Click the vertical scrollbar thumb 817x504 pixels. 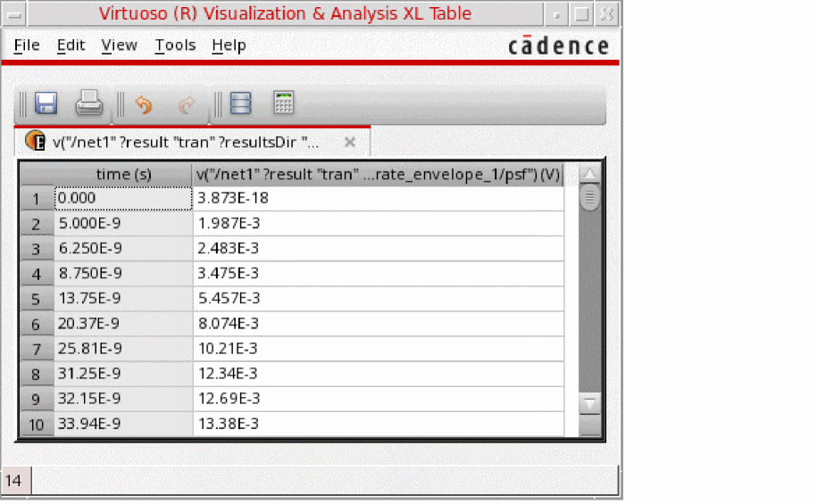(590, 198)
